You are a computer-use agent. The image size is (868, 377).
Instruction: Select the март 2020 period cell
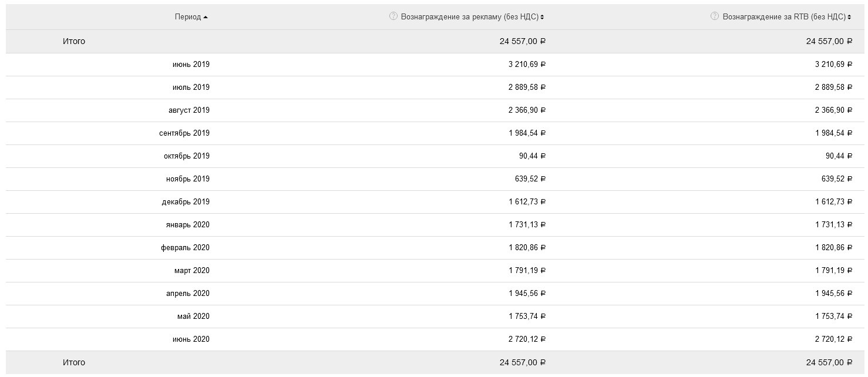pyautogui.click(x=191, y=270)
